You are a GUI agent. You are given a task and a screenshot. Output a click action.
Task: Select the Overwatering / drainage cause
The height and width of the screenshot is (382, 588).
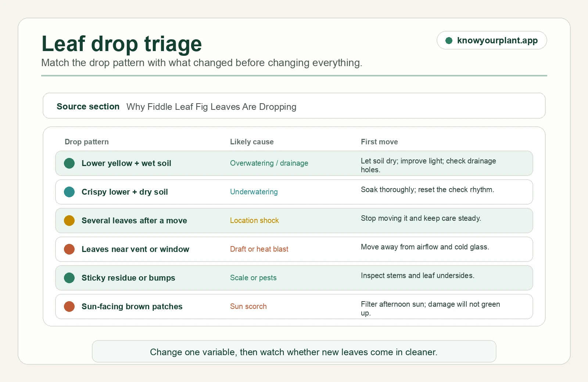pos(269,163)
